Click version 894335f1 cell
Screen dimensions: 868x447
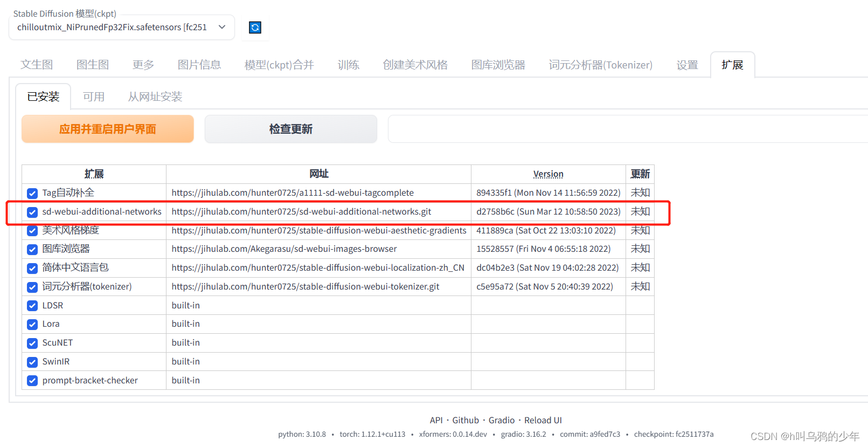click(548, 193)
